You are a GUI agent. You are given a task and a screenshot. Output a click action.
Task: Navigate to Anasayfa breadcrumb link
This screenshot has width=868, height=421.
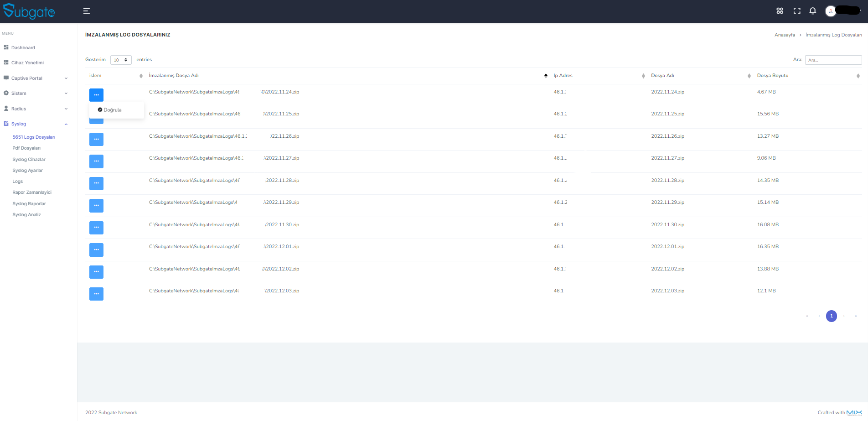785,35
